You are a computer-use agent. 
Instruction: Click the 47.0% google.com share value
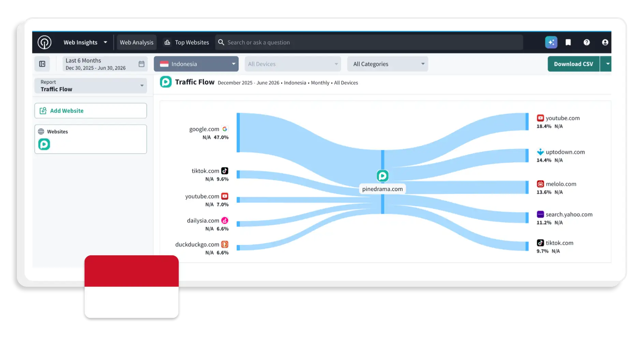(x=221, y=137)
